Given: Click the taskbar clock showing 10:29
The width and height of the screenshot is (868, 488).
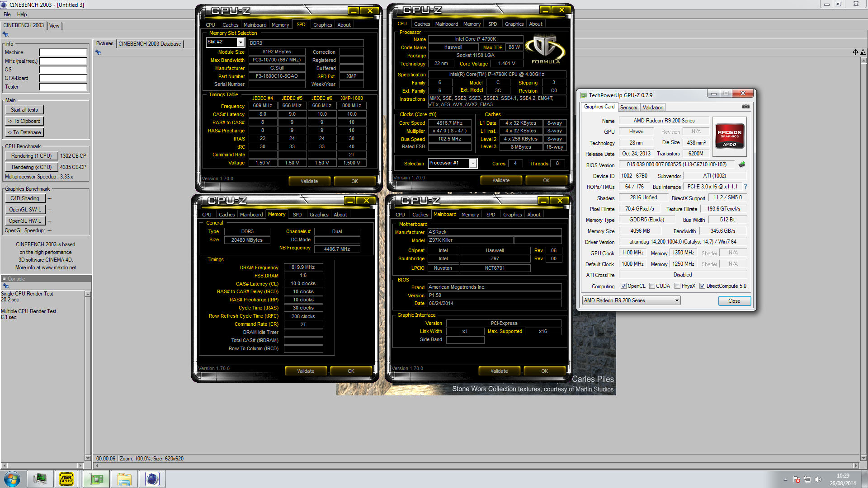Looking at the screenshot, I should 843,476.
